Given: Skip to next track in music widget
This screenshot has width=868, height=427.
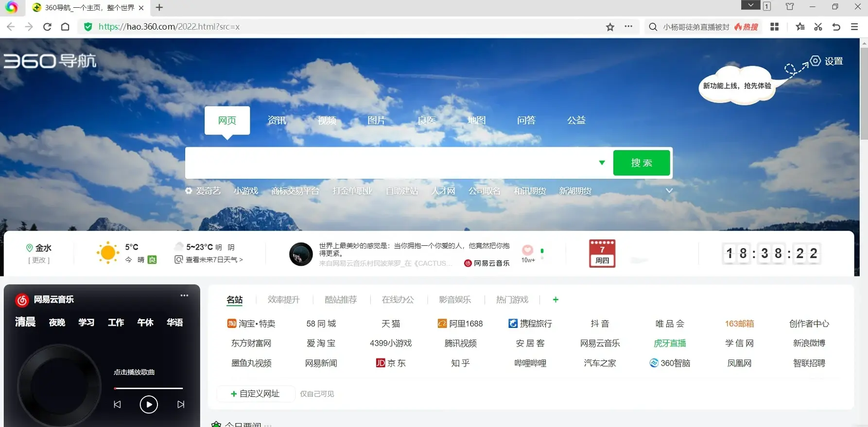Looking at the screenshot, I should click(x=181, y=404).
